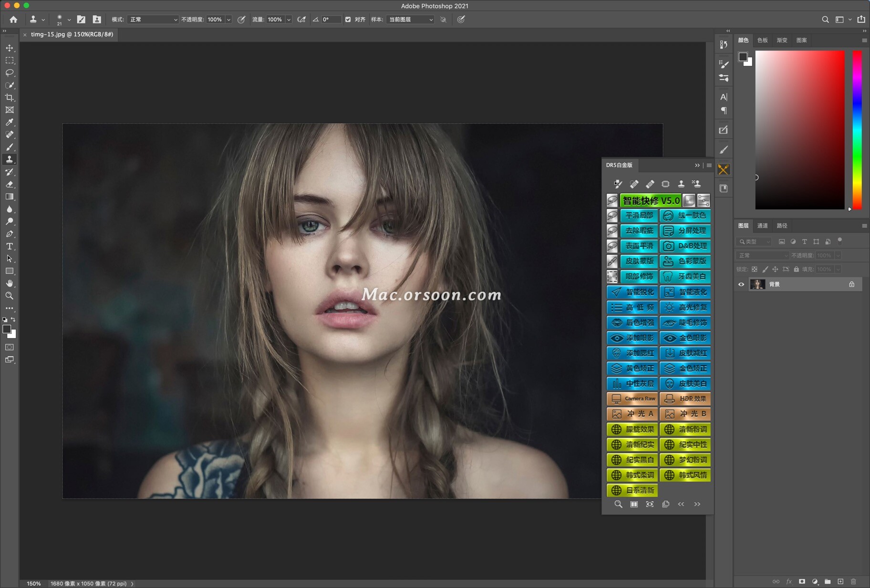Select the Zoom tool in toolbar

point(10,296)
